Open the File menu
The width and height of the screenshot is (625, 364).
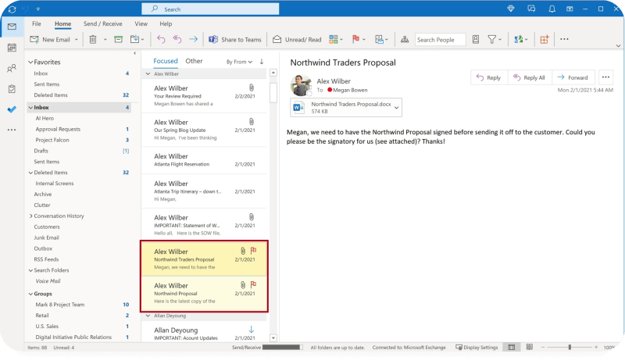[36, 23]
